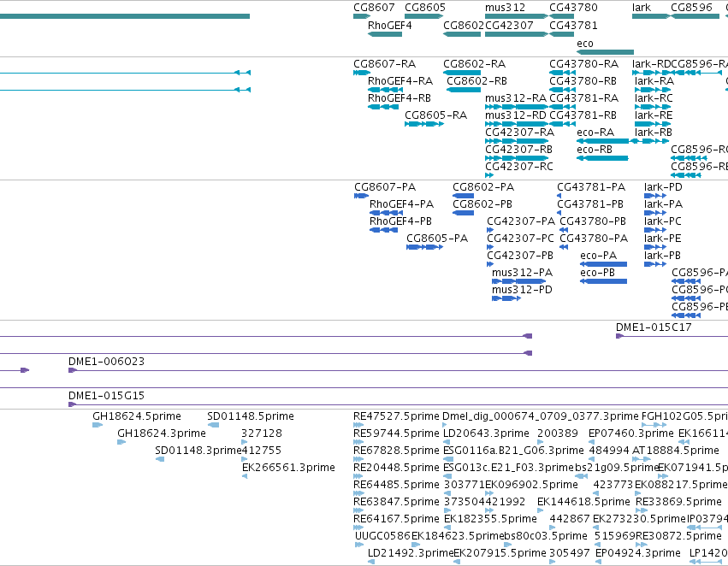Click the mus312 gene label
This screenshot has height=566, width=728.
[505, 8]
